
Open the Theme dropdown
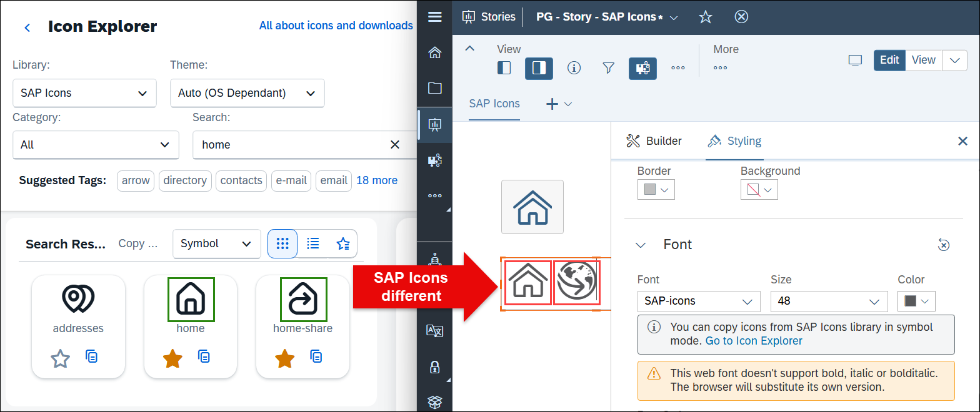[x=247, y=93]
